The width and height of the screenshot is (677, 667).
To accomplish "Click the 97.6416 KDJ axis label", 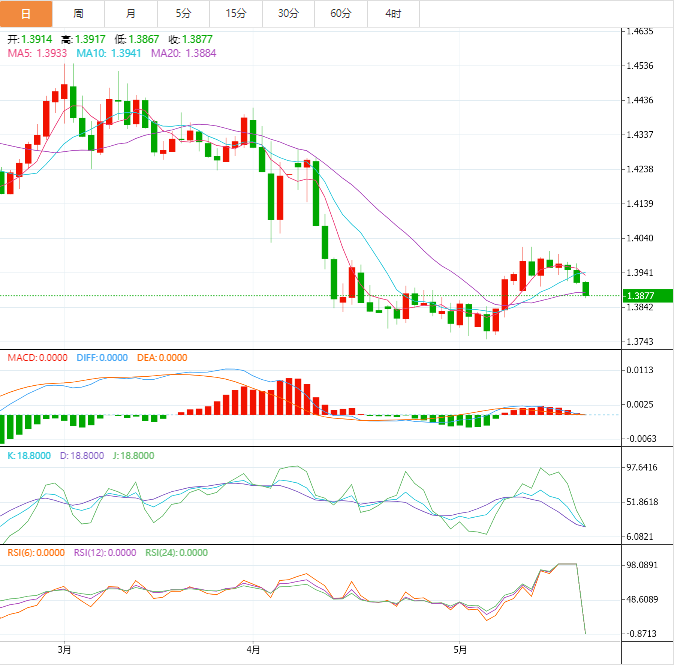I will click(642, 468).
